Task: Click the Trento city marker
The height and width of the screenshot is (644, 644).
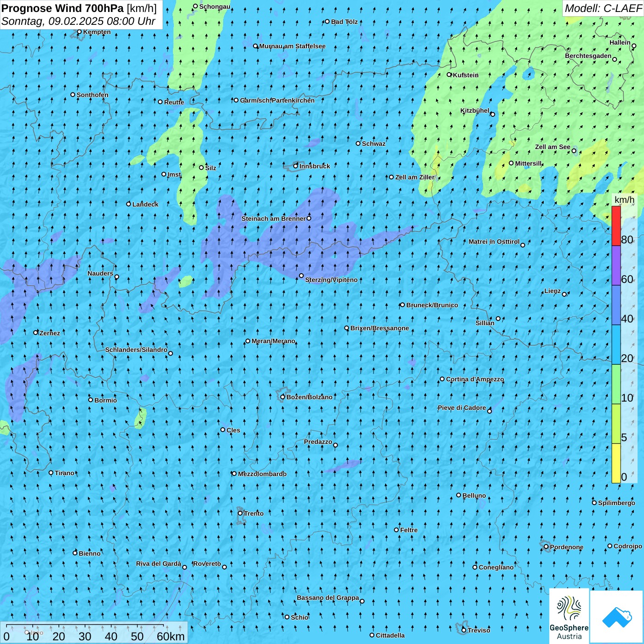Action: click(x=240, y=513)
